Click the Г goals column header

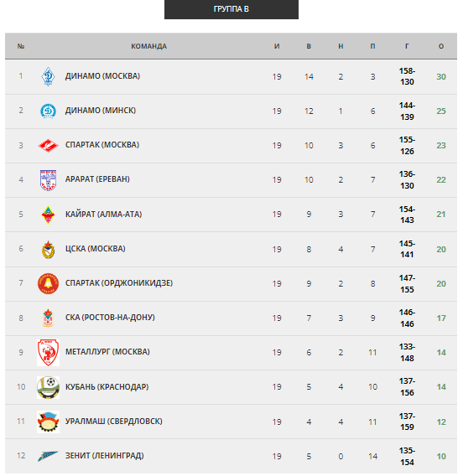pyautogui.click(x=407, y=46)
